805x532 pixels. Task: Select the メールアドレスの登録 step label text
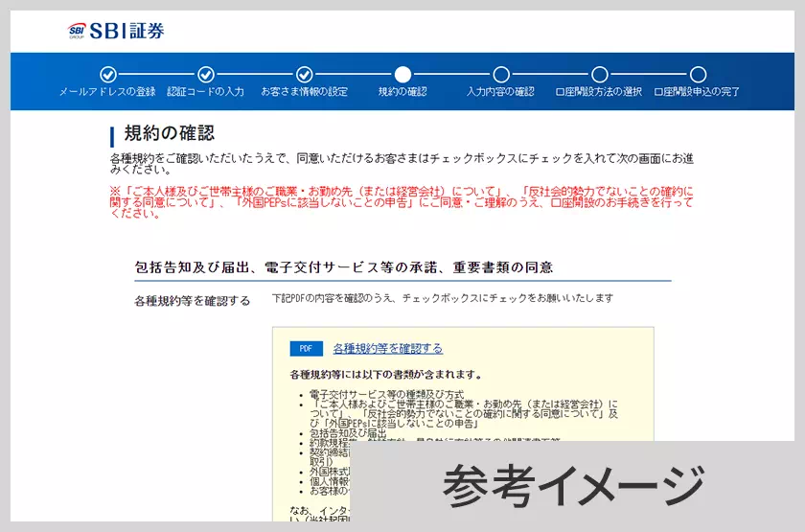107,92
